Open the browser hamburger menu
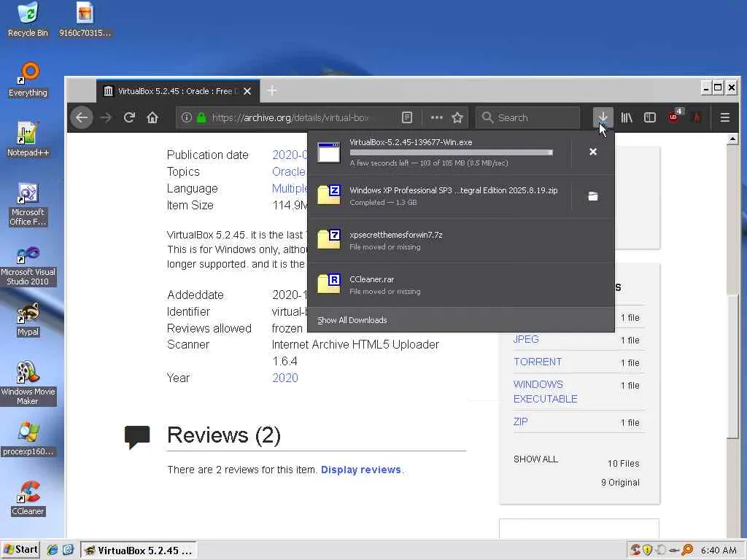 tap(724, 117)
